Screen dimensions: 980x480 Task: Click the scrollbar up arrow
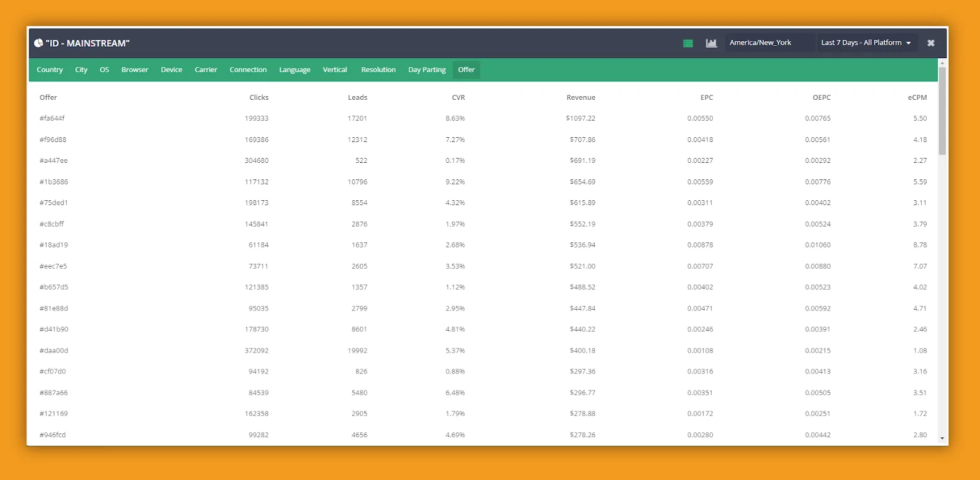942,63
